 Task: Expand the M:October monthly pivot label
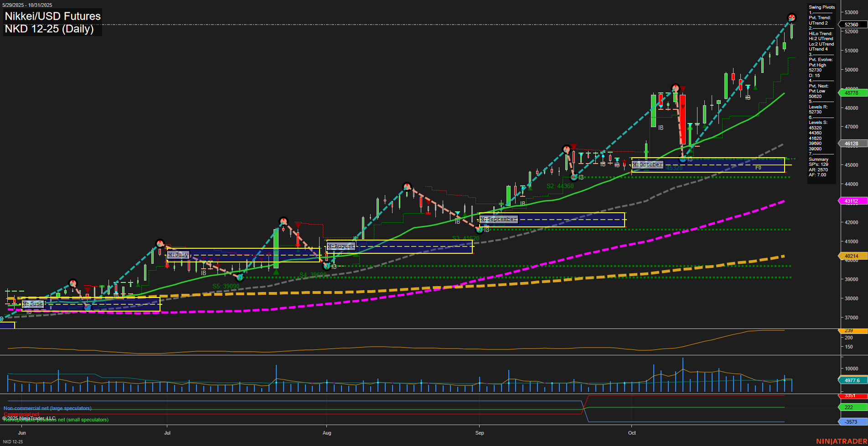click(x=647, y=164)
